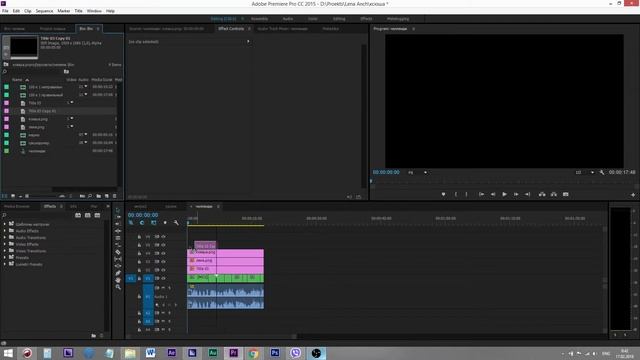This screenshot has height=360, width=640.
Task: Click the Export Frame camera icon
Action: click(566, 195)
